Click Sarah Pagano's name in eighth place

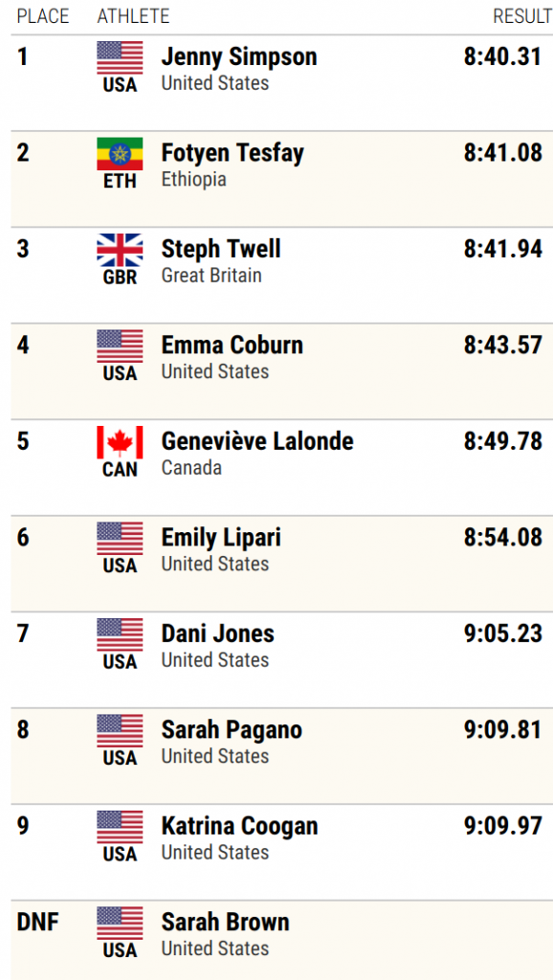[x=232, y=730]
